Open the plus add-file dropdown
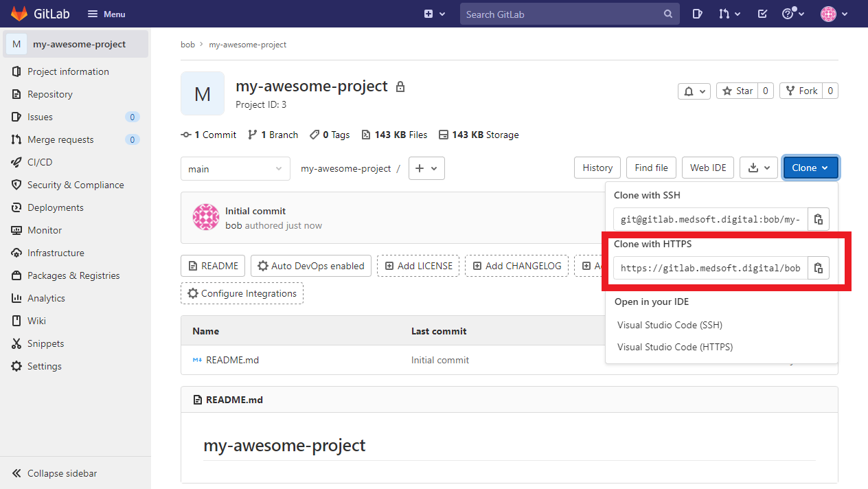868x489 pixels. point(426,168)
